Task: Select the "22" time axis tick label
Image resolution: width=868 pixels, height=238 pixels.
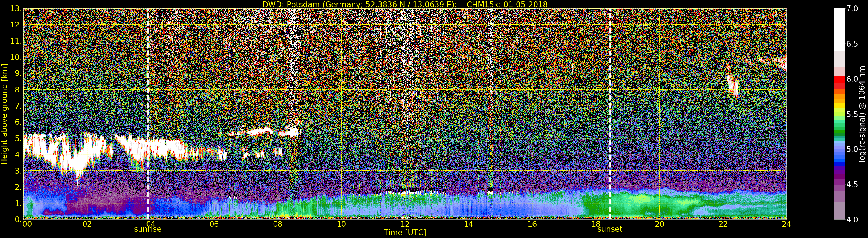Action: 723,224
